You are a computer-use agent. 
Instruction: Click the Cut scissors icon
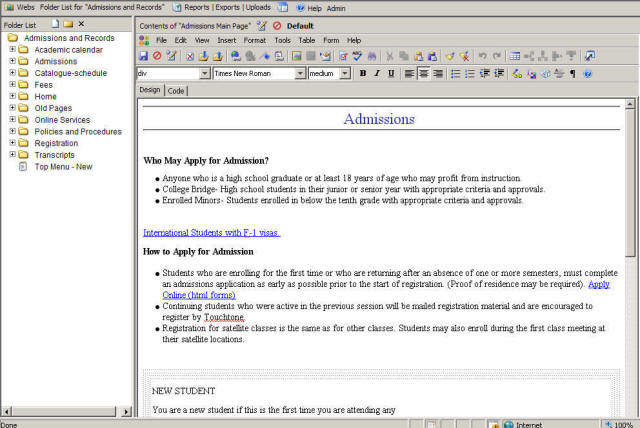click(390, 56)
